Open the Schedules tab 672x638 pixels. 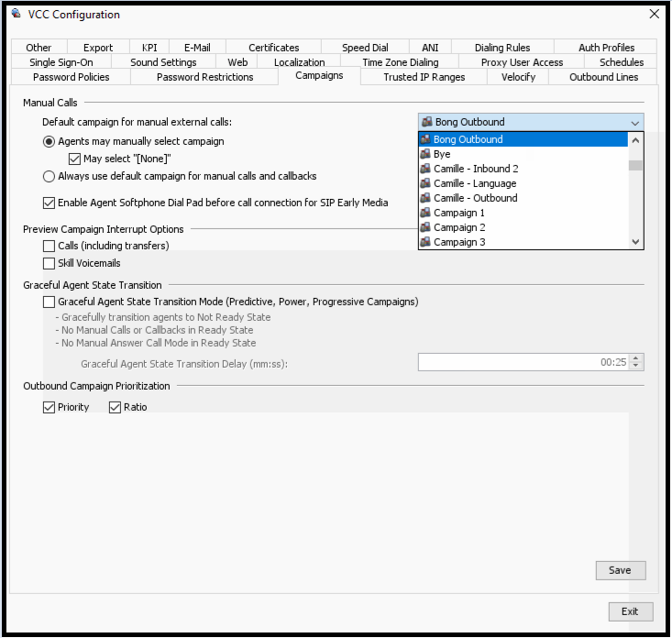pyautogui.click(x=622, y=62)
